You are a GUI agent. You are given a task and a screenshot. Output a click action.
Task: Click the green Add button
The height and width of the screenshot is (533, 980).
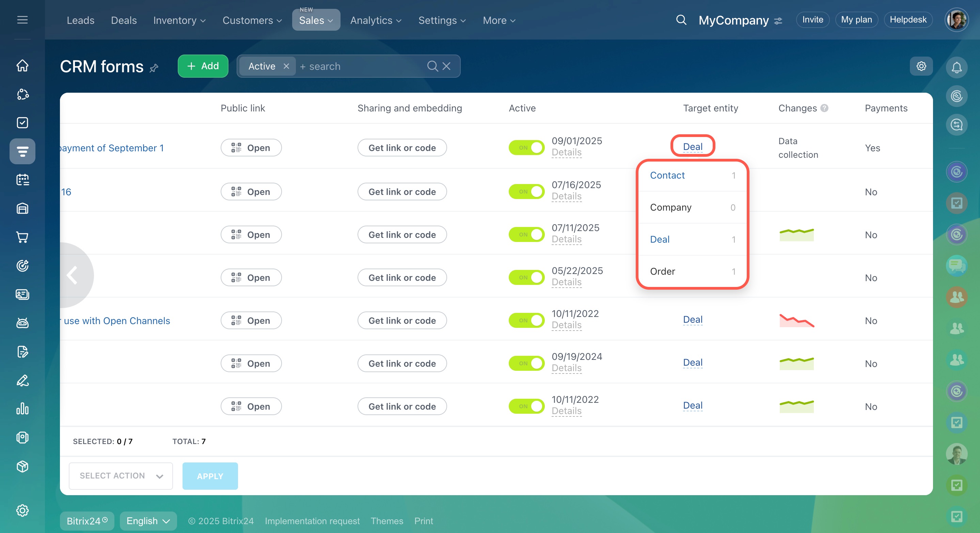click(203, 66)
